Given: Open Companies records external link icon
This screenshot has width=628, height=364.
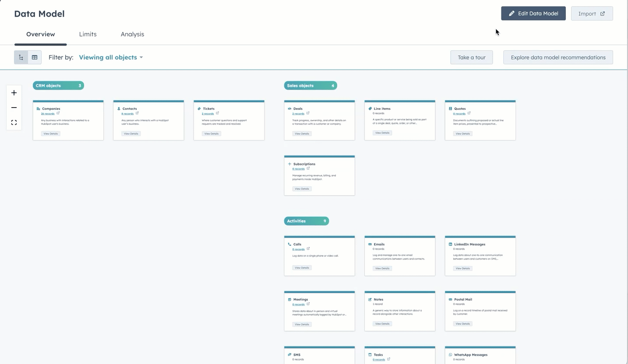Looking at the screenshot, I should click(58, 113).
